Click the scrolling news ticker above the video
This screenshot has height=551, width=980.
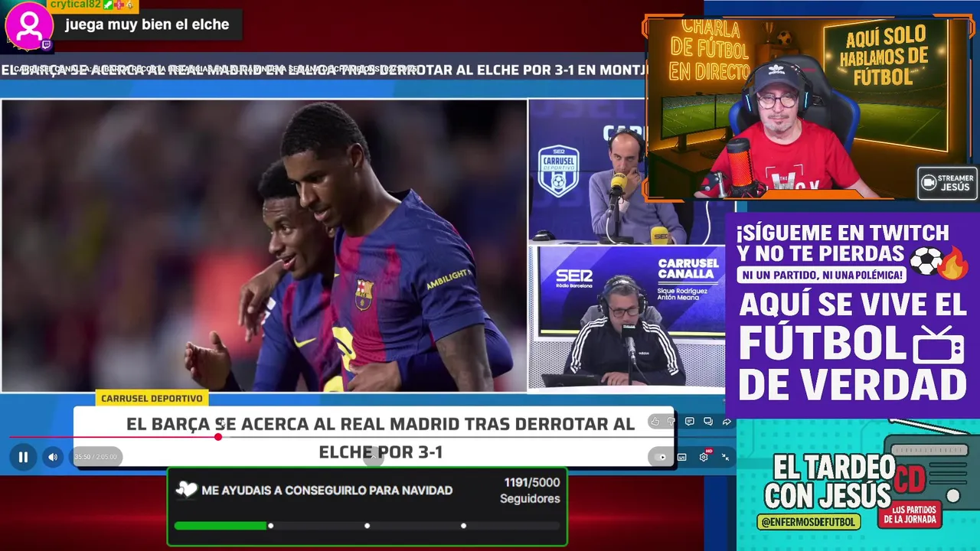point(323,70)
